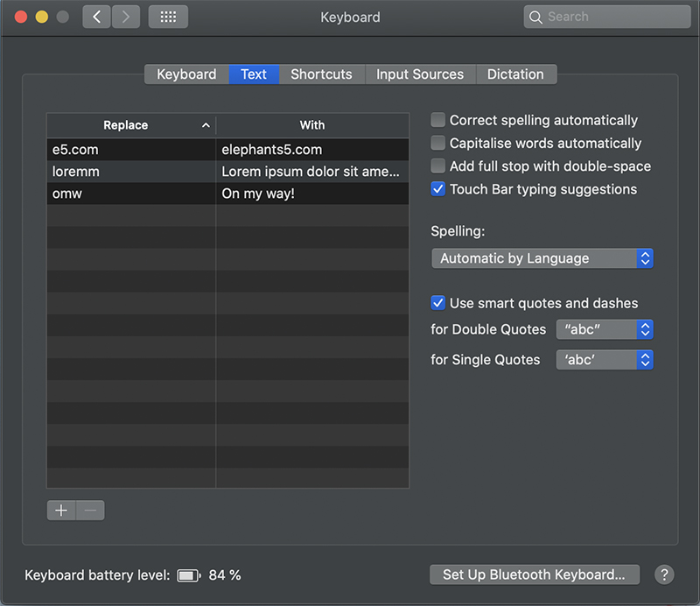Image resolution: width=700 pixels, height=606 pixels.
Task: Click the back navigation arrow
Action: [97, 17]
